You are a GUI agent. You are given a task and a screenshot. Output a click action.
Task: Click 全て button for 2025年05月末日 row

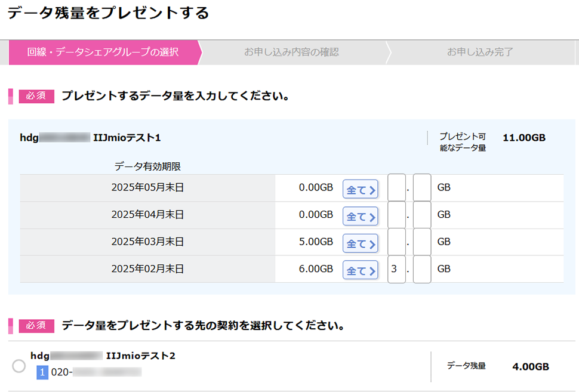click(361, 189)
